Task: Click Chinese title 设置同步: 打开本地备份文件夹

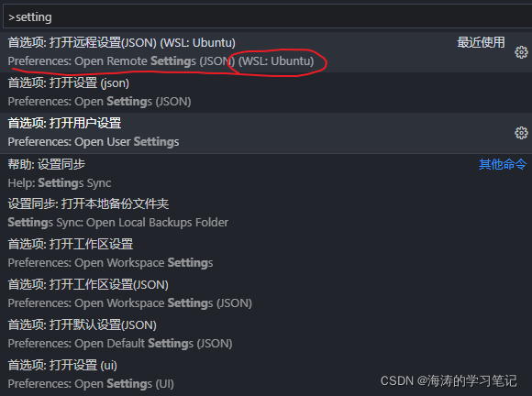Action: tap(88, 203)
